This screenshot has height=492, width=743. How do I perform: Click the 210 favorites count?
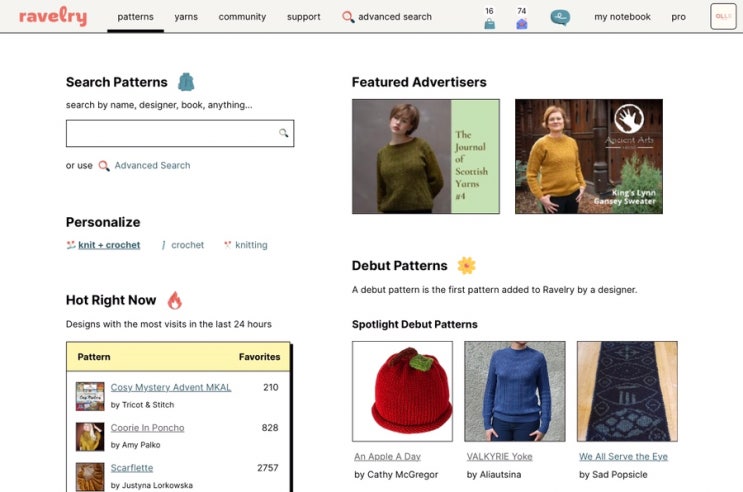click(271, 387)
